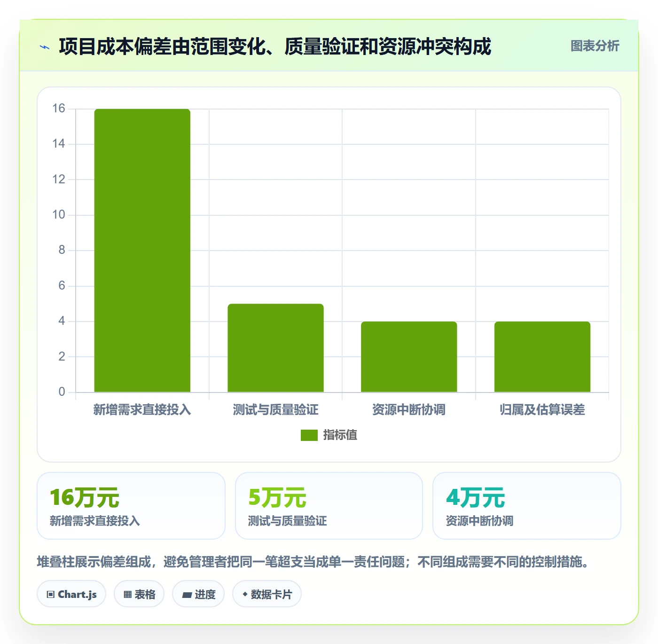Click the 归属及估算误差 x-axis label
Image resolution: width=658 pixels, height=644 pixels.
pyautogui.click(x=542, y=410)
